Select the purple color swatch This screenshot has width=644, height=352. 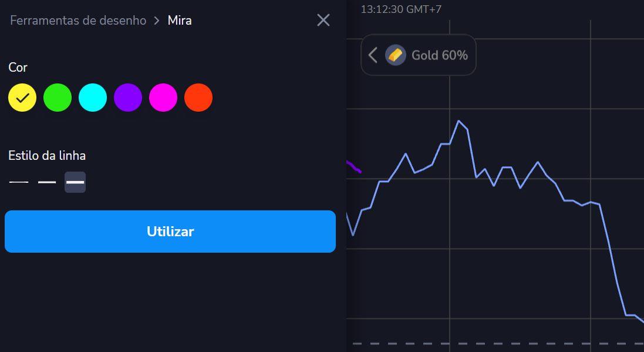[x=128, y=98]
